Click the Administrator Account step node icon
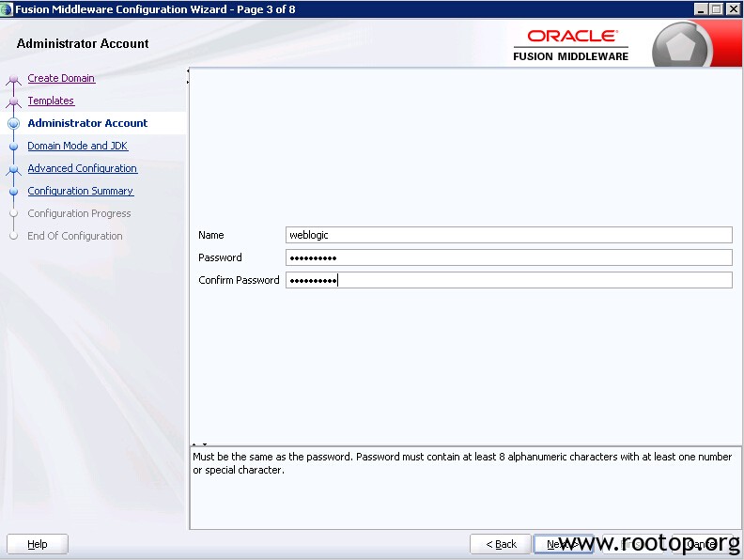This screenshot has height=560, width=744. (x=14, y=123)
